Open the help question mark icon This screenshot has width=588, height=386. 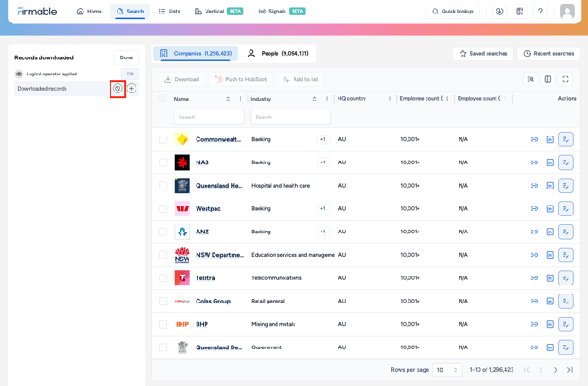(540, 12)
